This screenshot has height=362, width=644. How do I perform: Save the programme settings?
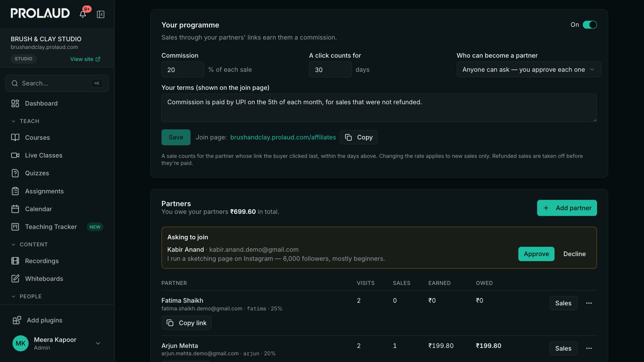point(176,137)
